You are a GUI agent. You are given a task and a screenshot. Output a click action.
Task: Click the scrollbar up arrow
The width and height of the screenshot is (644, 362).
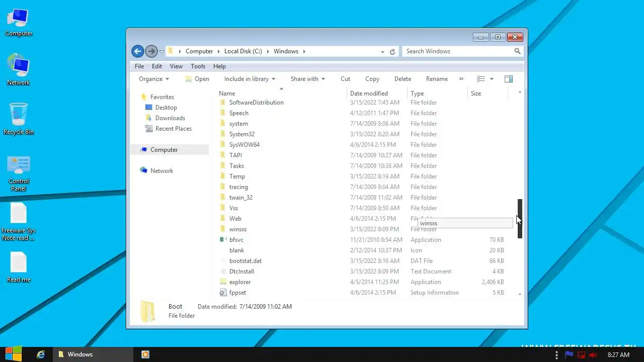520,92
